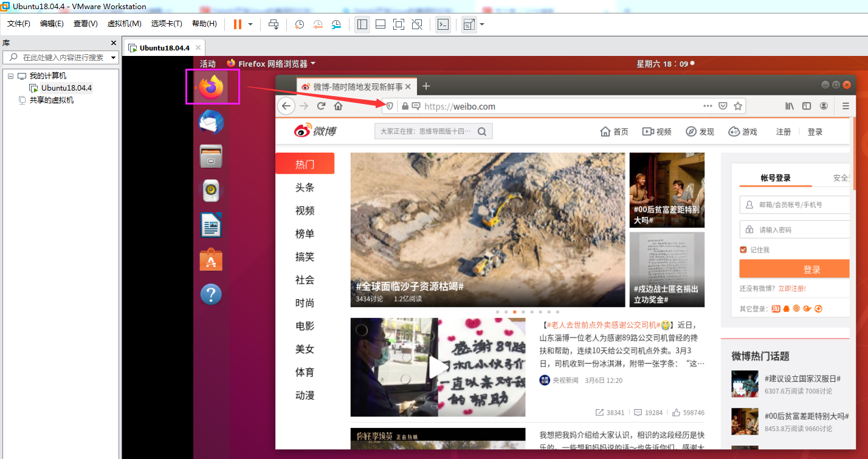
Task: Open Ubuntu Software from the dock
Action: coord(211,260)
